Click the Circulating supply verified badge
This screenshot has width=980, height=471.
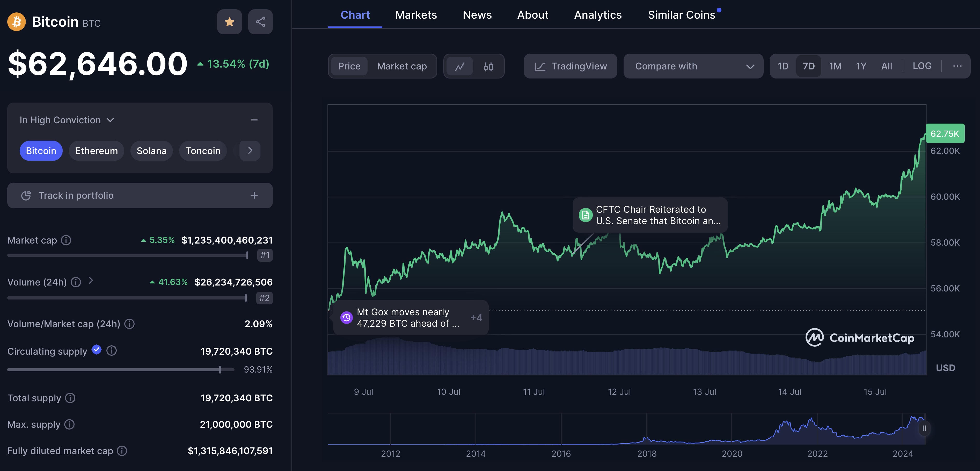(97, 350)
